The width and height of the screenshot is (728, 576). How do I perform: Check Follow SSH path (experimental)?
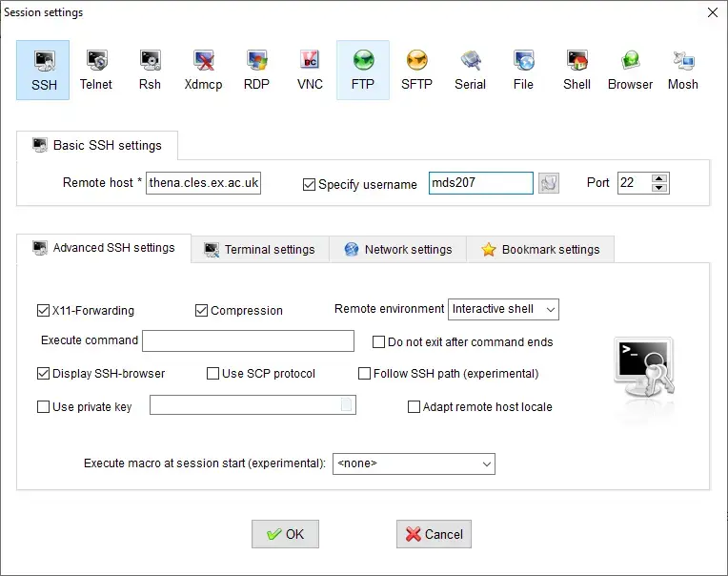coord(364,374)
